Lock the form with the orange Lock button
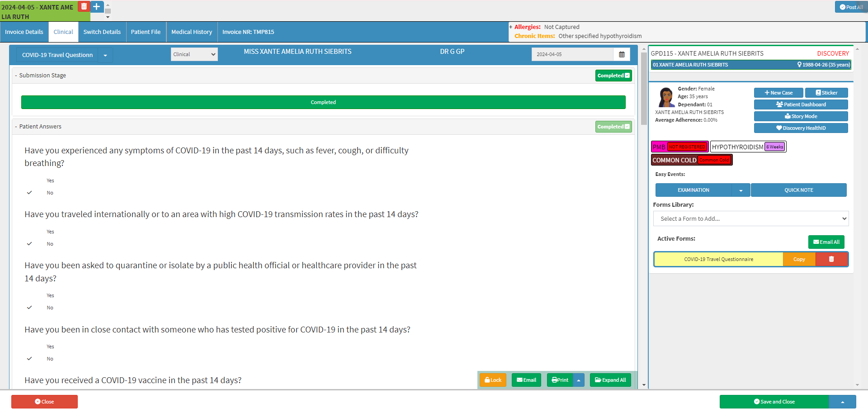The height and width of the screenshot is (413, 868). point(493,380)
